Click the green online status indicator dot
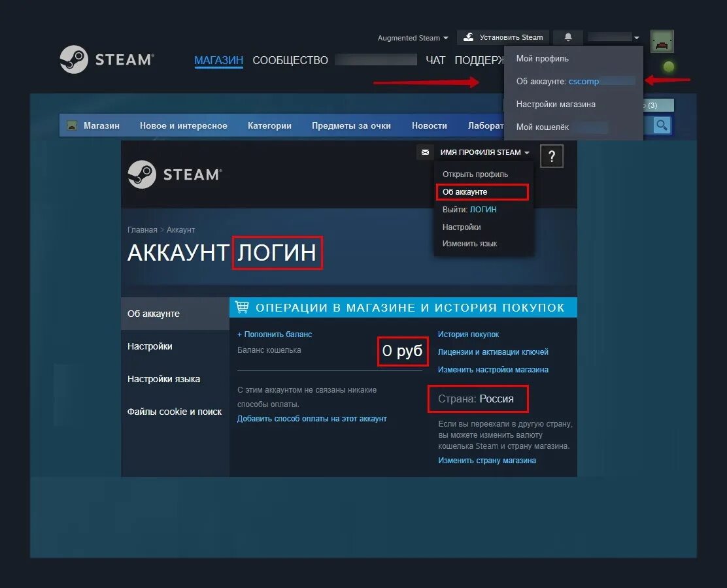The height and width of the screenshot is (588, 727). [668, 67]
